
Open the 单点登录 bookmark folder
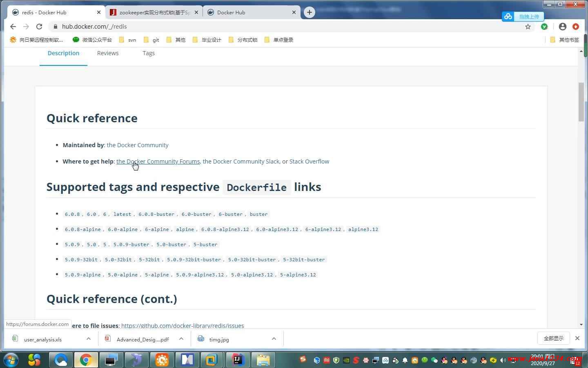click(x=279, y=40)
